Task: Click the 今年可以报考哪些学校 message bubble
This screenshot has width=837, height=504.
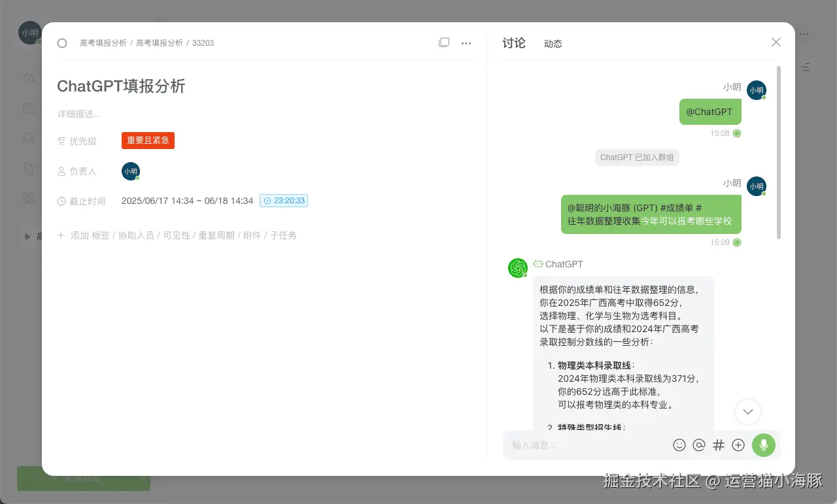Action: (x=651, y=214)
